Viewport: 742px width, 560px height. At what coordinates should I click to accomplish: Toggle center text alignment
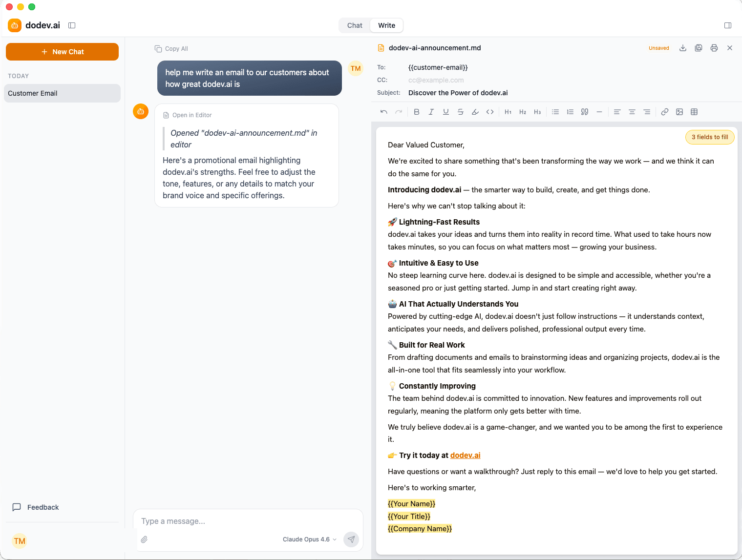(x=632, y=112)
